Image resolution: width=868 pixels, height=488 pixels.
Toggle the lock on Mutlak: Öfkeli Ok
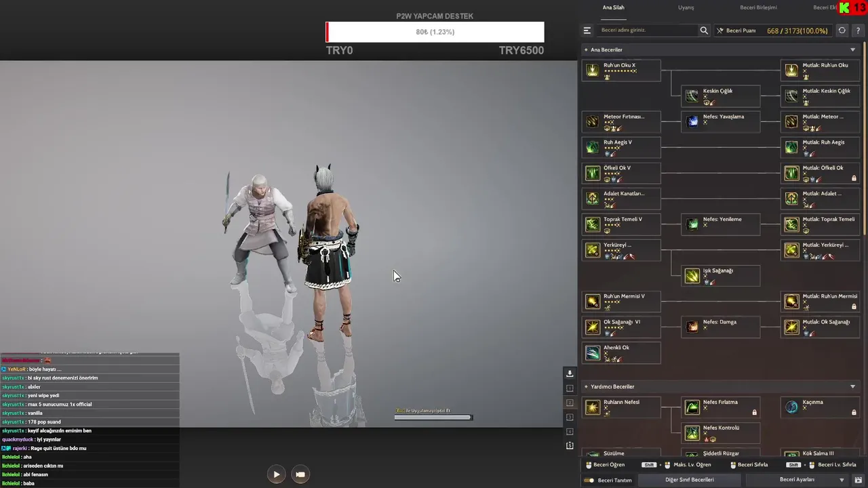tap(854, 179)
